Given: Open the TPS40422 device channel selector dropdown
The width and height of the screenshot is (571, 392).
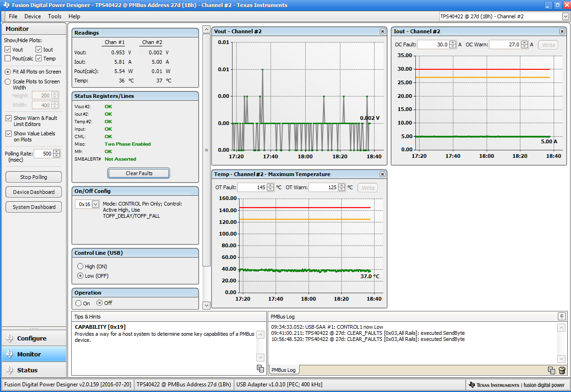Looking at the screenshot, I should tap(565, 16).
